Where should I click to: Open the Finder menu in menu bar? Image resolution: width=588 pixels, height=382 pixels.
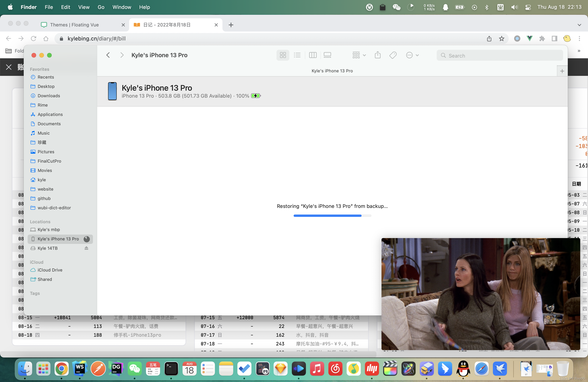click(29, 7)
